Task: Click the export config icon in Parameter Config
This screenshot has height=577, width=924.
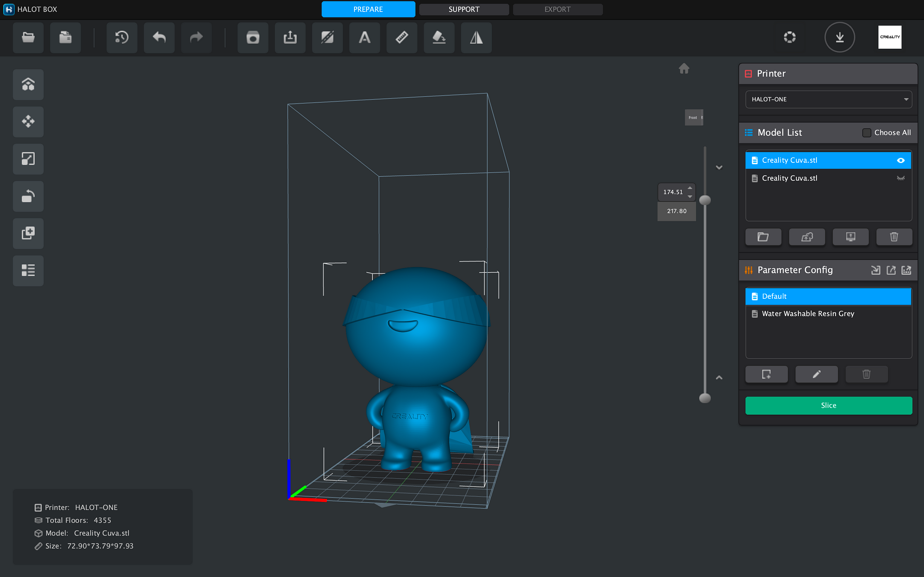Action: click(890, 270)
